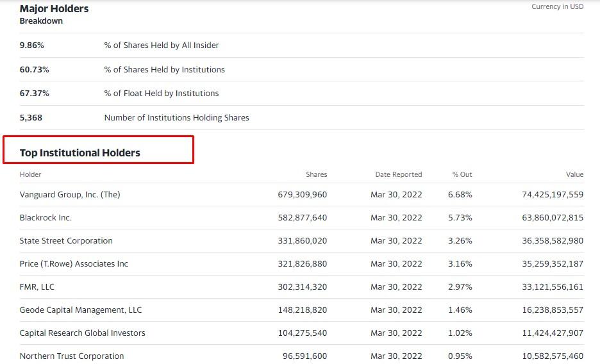Click '% of Float Held by Institutions'
This screenshot has width=600, height=364.
coord(161,94)
